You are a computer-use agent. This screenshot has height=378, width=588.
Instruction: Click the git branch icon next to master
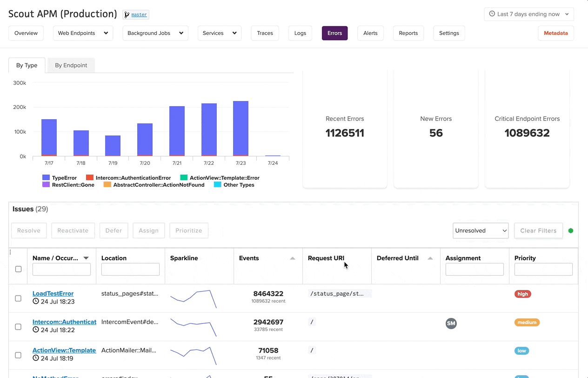pos(127,14)
